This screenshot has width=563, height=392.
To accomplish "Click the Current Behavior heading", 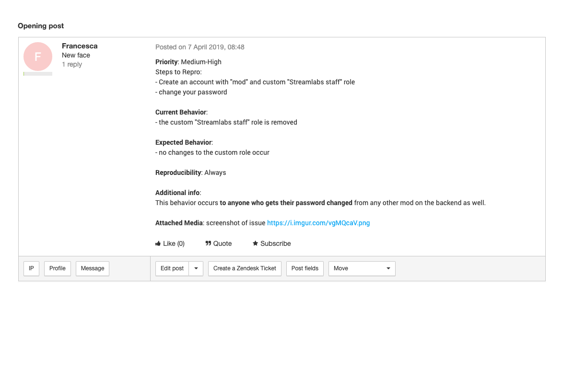I will pos(181,112).
